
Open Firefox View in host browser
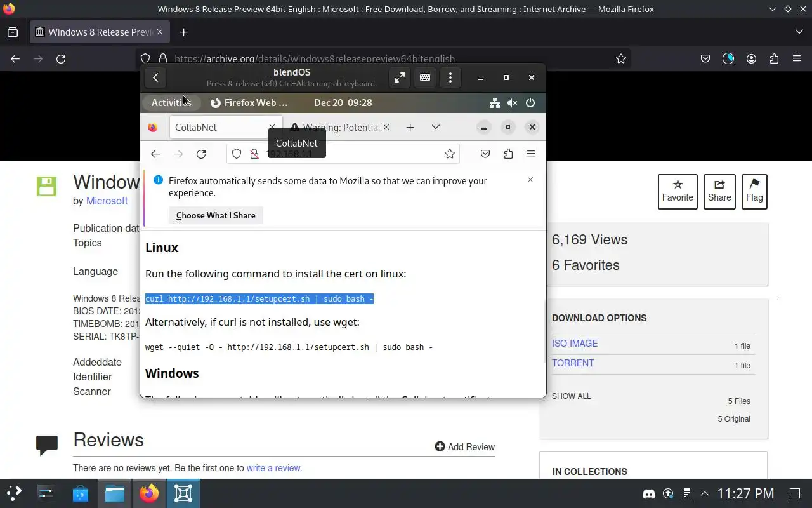coord(13,32)
